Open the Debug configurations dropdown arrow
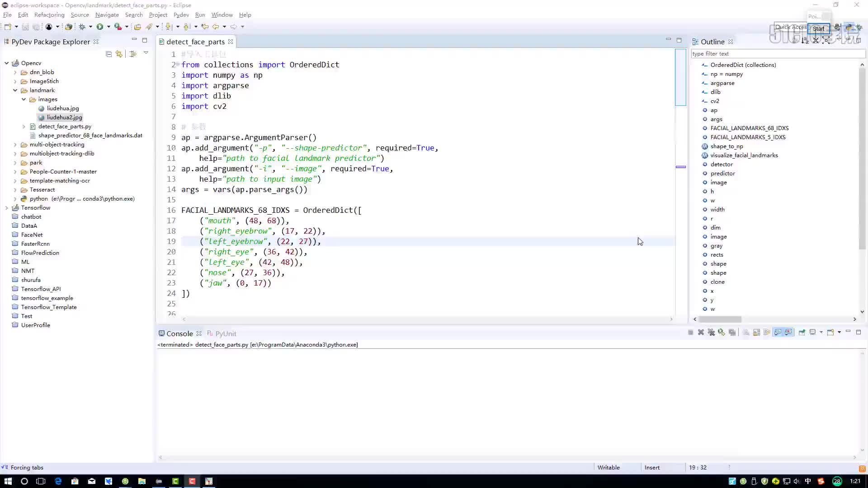The image size is (868, 488). [x=90, y=27]
